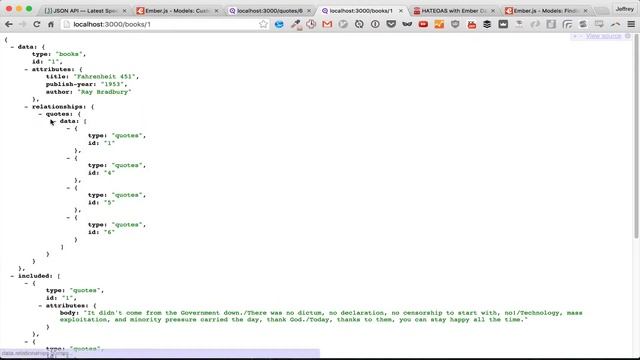Open the Jeffrey profile button
The height and width of the screenshot is (360, 640).
(624, 9)
